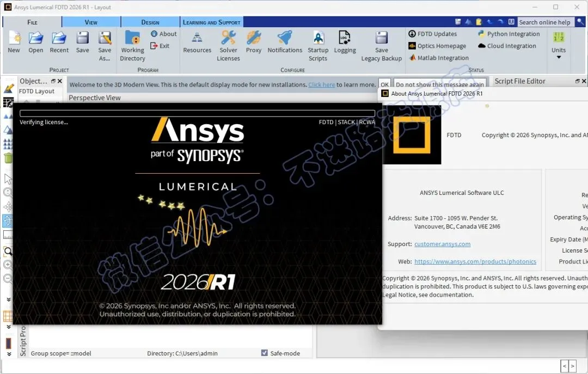Click the quick-access save icon

pyautogui.click(x=458, y=22)
